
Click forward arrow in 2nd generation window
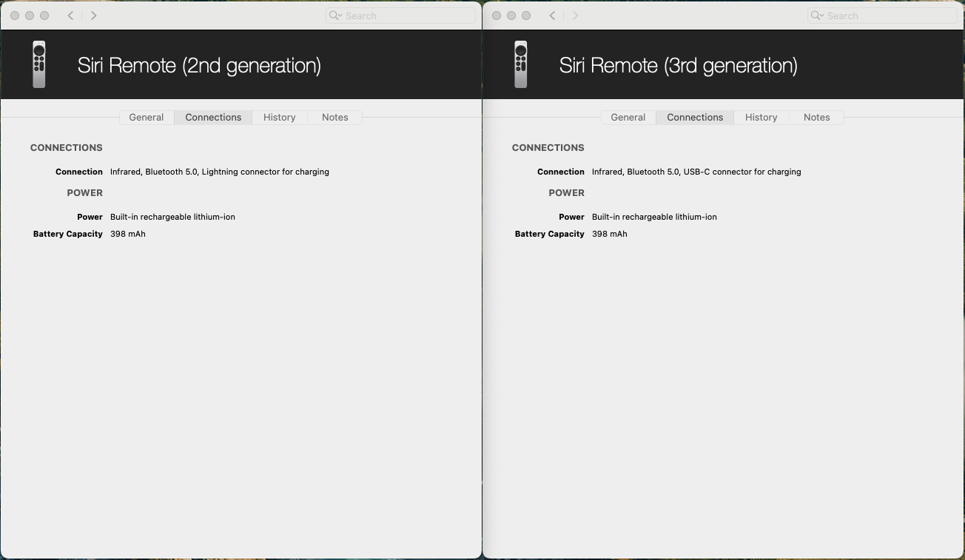(93, 16)
